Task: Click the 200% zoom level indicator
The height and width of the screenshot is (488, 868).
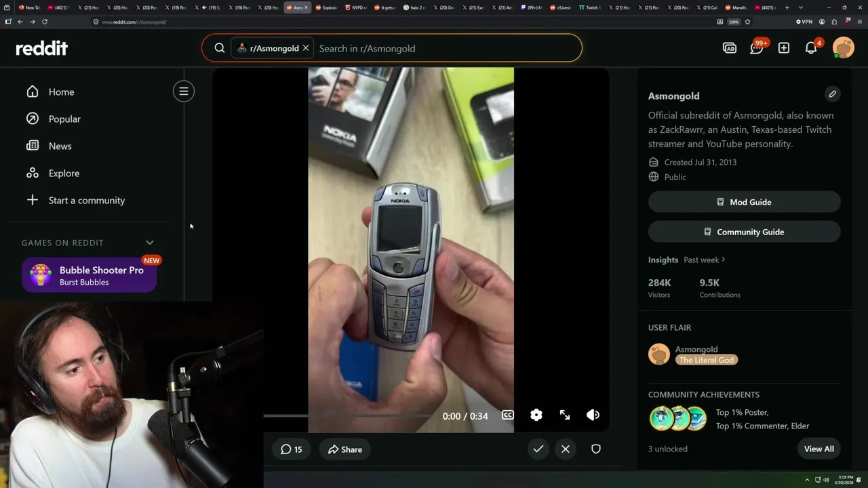Action: pyautogui.click(x=734, y=22)
